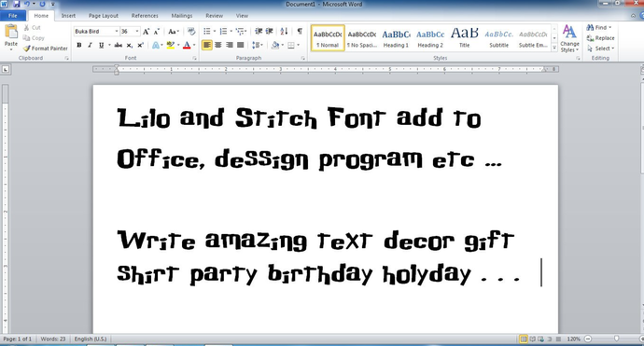Open the Line Spacing dropdown
Image resolution: width=644 pixels, height=346 pixels.
tap(258, 45)
